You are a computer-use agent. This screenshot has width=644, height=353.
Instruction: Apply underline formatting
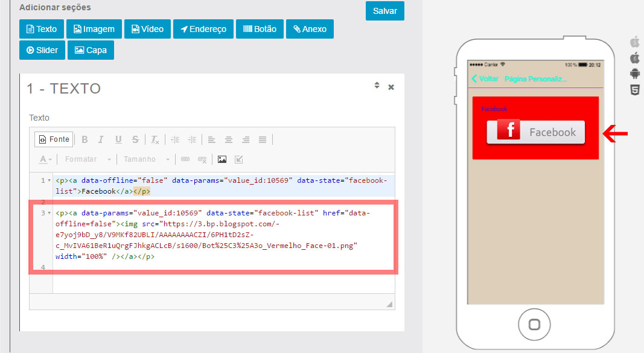(118, 139)
